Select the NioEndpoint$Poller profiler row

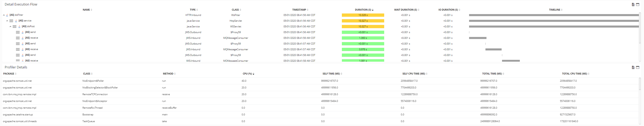[93, 81]
